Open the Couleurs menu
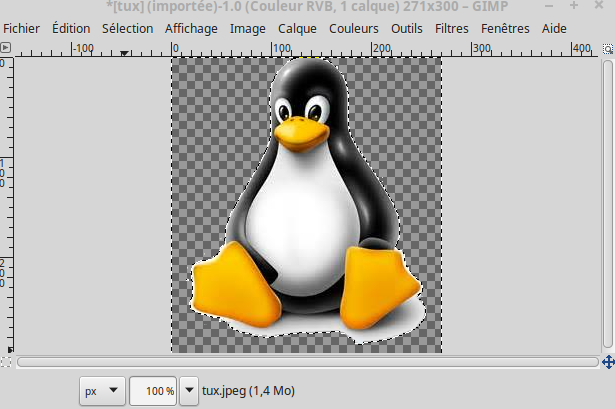The width and height of the screenshot is (615, 409). coord(353,29)
